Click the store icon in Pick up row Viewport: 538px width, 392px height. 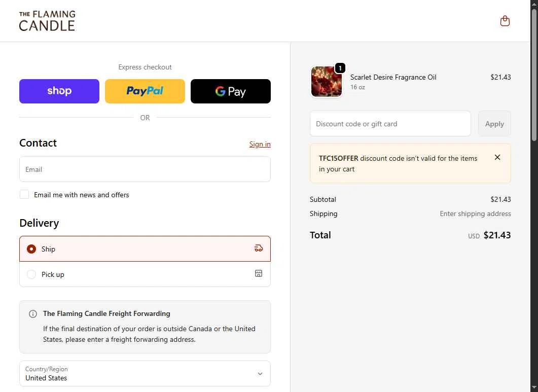(x=259, y=273)
